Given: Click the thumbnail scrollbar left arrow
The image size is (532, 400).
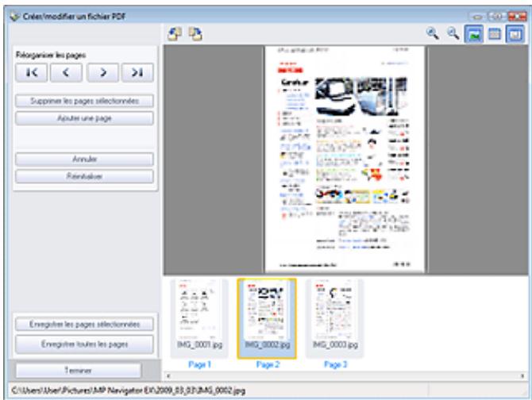Looking at the screenshot, I should click(x=168, y=376).
